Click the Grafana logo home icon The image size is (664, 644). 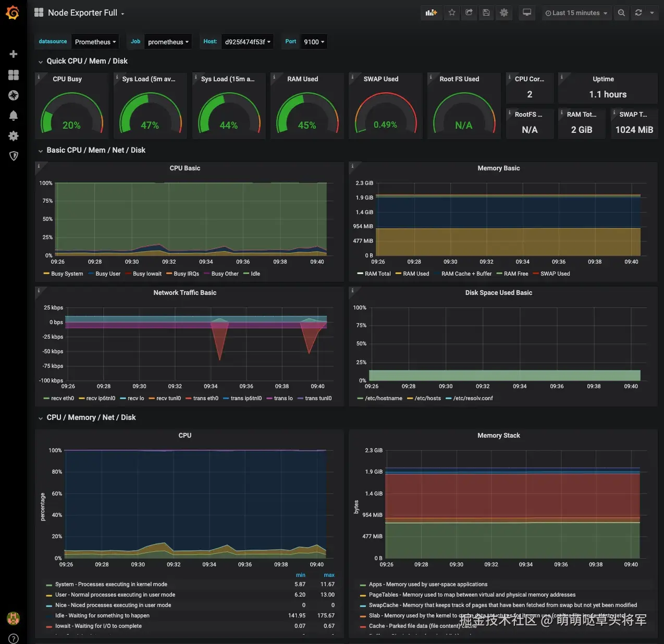pos(13,13)
